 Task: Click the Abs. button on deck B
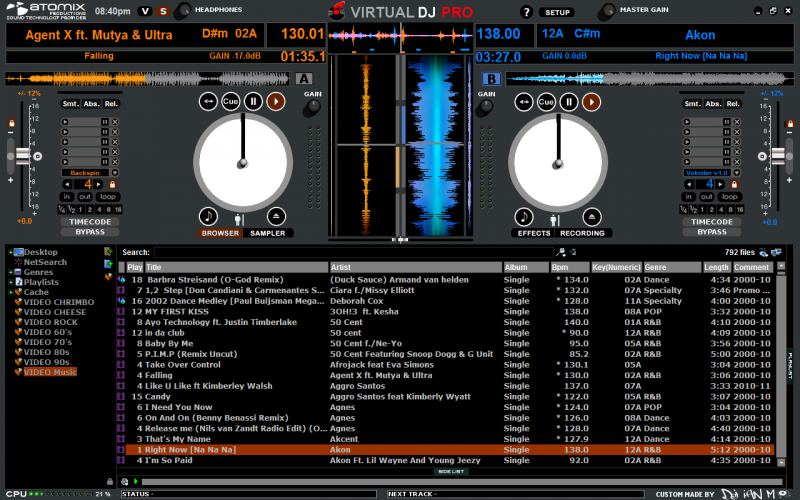point(713,104)
